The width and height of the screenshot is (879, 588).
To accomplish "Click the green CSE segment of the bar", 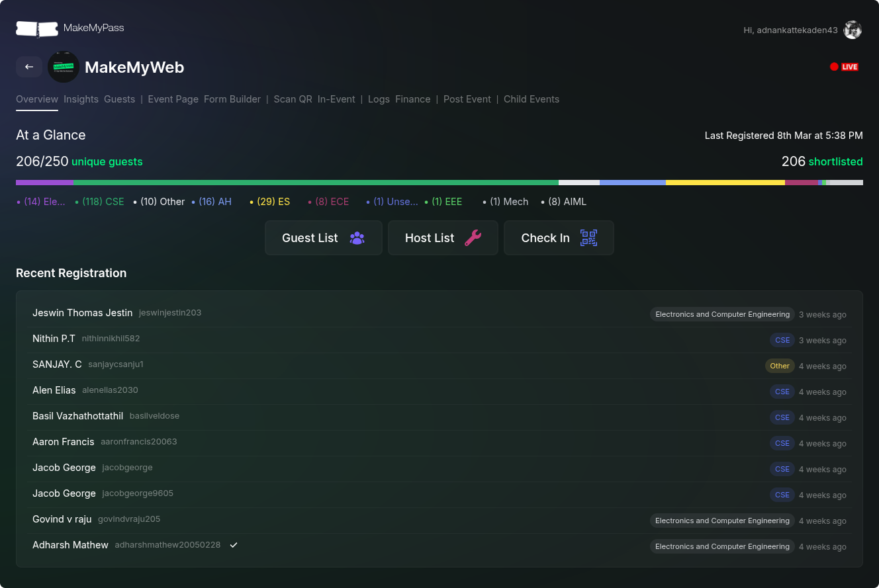I will [x=316, y=183].
